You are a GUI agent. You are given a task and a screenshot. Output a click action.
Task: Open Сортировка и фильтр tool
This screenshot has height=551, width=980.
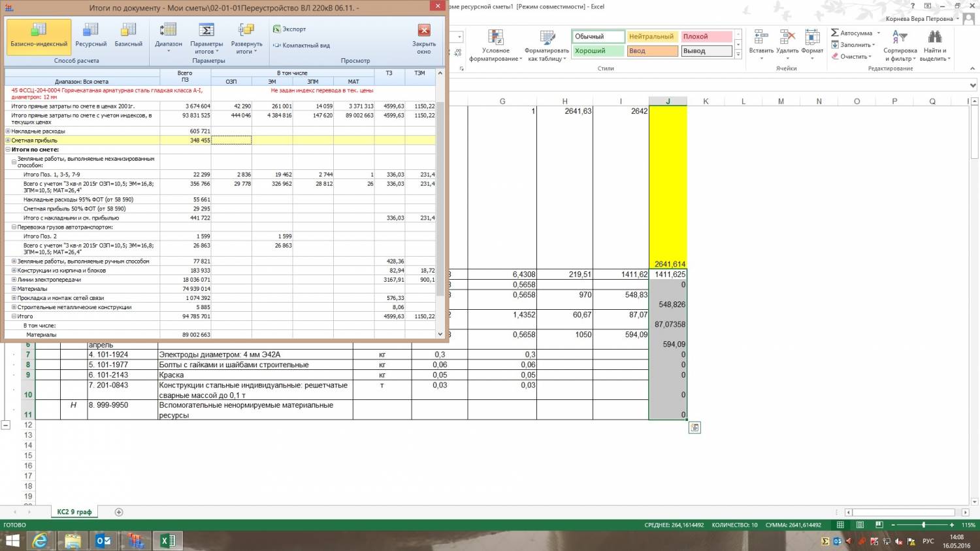(900, 44)
